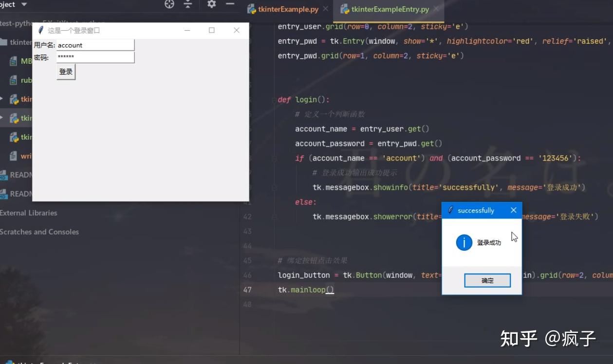Image resolution: width=613 pixels, height=364 pixels.
Task: Open Project panel settings gear
Action: pyautogui.click(x=211, y=4)
